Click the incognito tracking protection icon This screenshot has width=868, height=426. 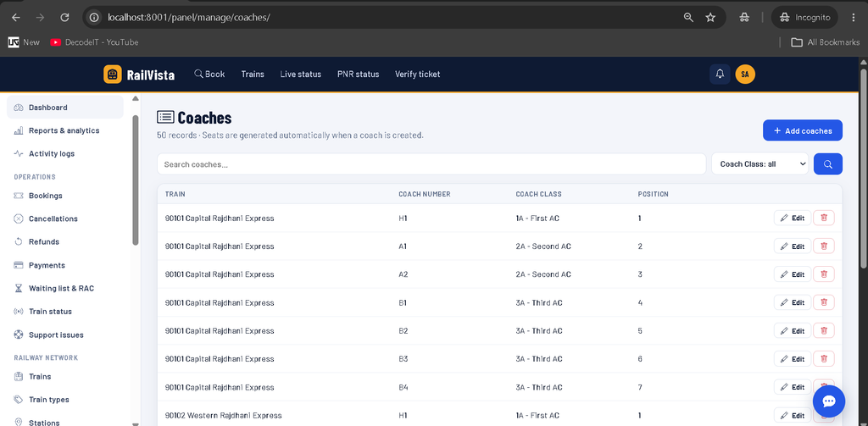point(744,17)
